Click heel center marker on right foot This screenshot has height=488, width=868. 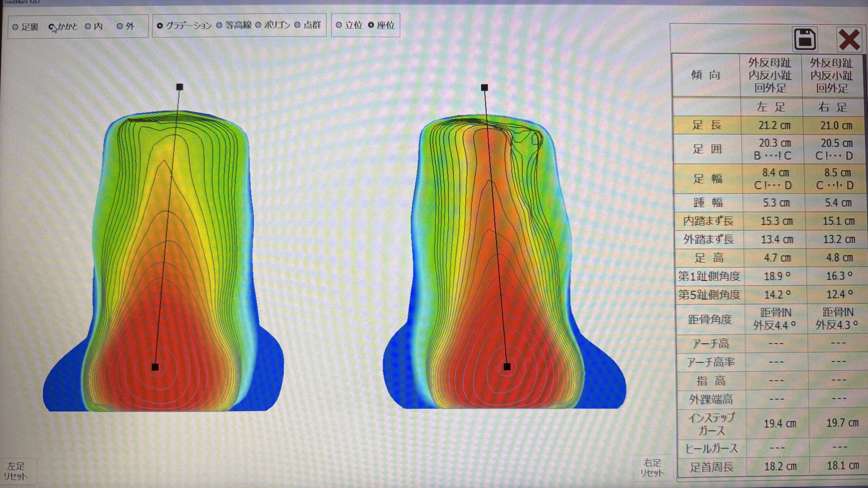(x=507, y=366)
